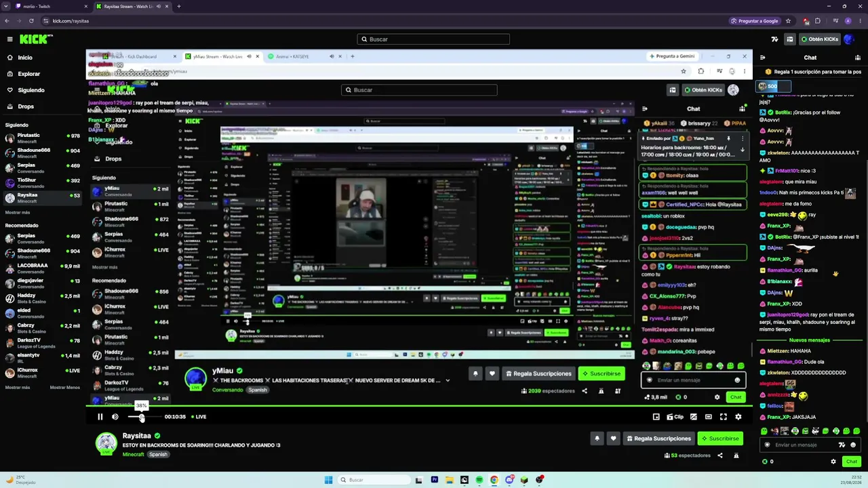868x488 pixels.
Task: Open Explorar in the sidebar
Action: click(x=28, y=74)
